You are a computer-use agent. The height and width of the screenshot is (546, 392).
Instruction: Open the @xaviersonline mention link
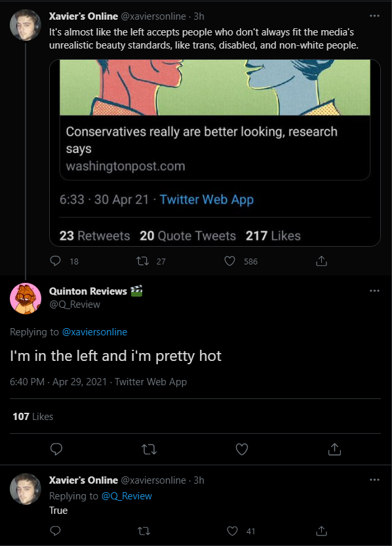pyautogui.click(x=94, y=332)
